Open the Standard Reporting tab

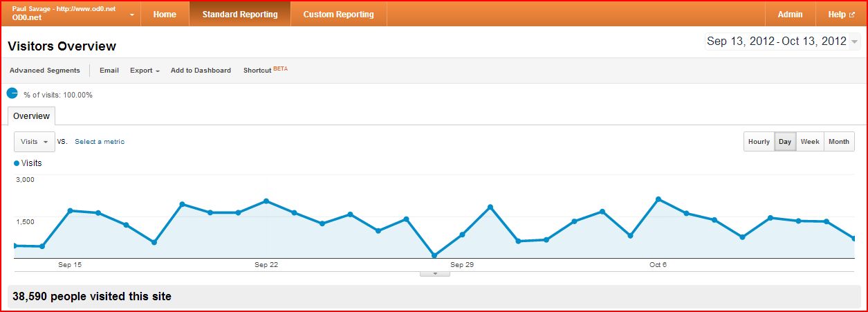[240, 14]
